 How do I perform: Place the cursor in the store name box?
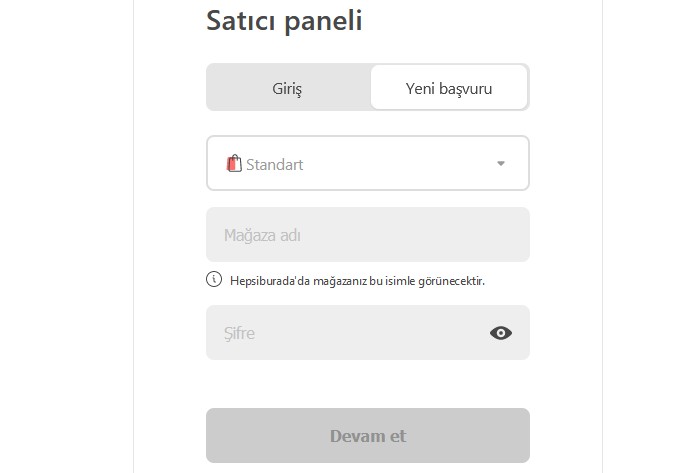tap(367, 235)
